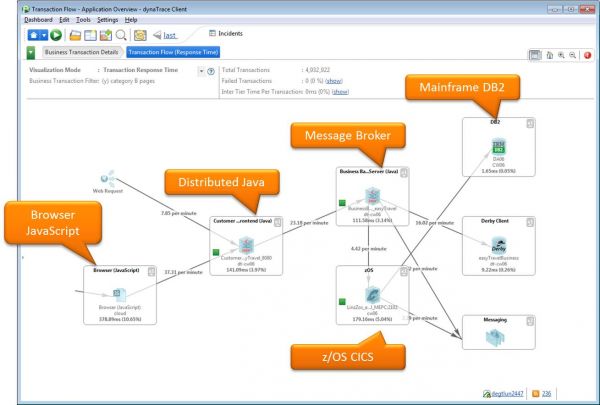Click the '7.85 per minute' edge label

click(x=179, y=213)
